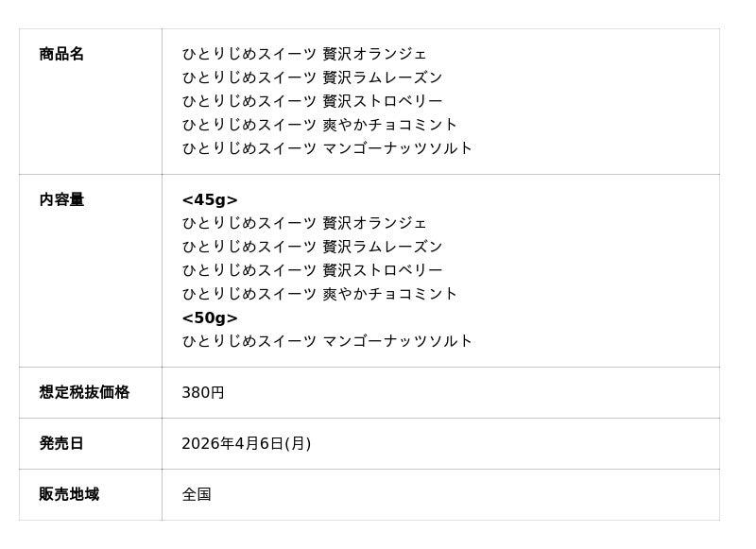Image resolution: width=756 pixels, height=549 pixels.
Task: Select マンゴーナッツソルト in the 商品名 row
Action: (x=397, y=148)
